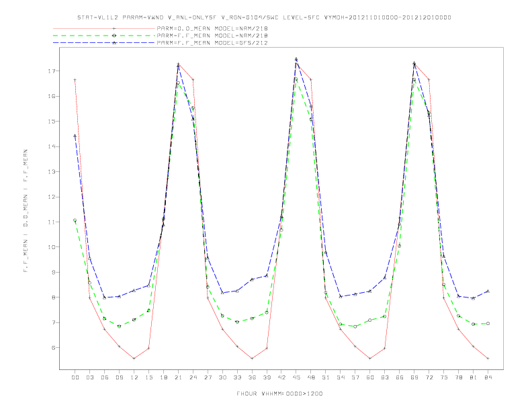Viewport: 532px width, 411px height.
Task: Click the x-axis tick label 57
Action: (355, 377)
